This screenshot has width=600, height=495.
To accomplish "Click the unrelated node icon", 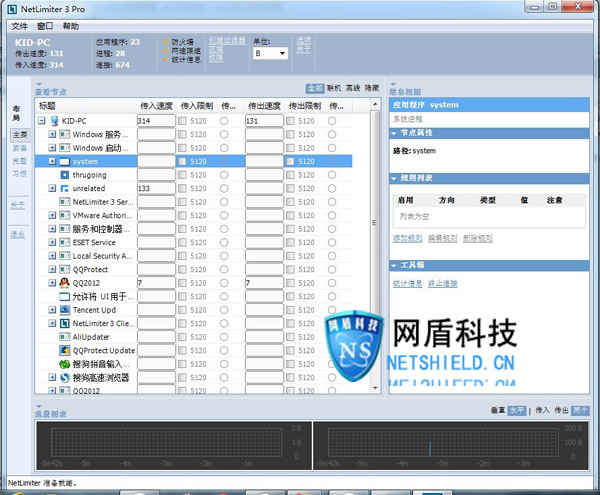I will point(65,188).
